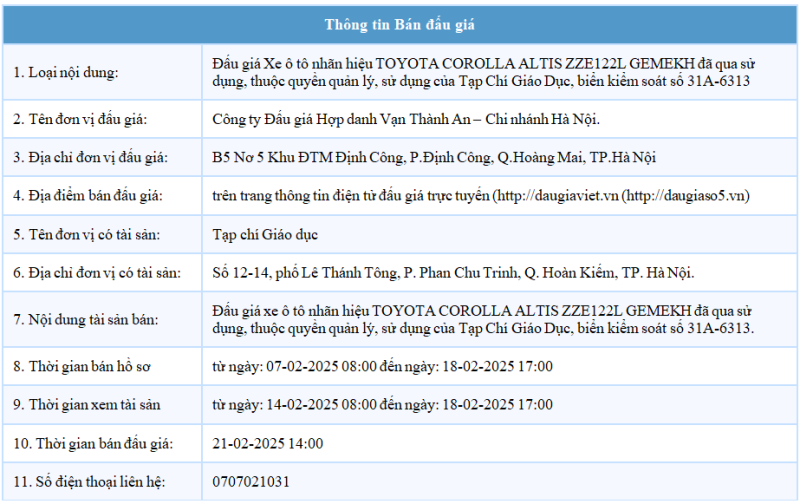800x504 pixels.
Task: Open the http://daugiaviet.vn link
Action: [x=558, y=196]
